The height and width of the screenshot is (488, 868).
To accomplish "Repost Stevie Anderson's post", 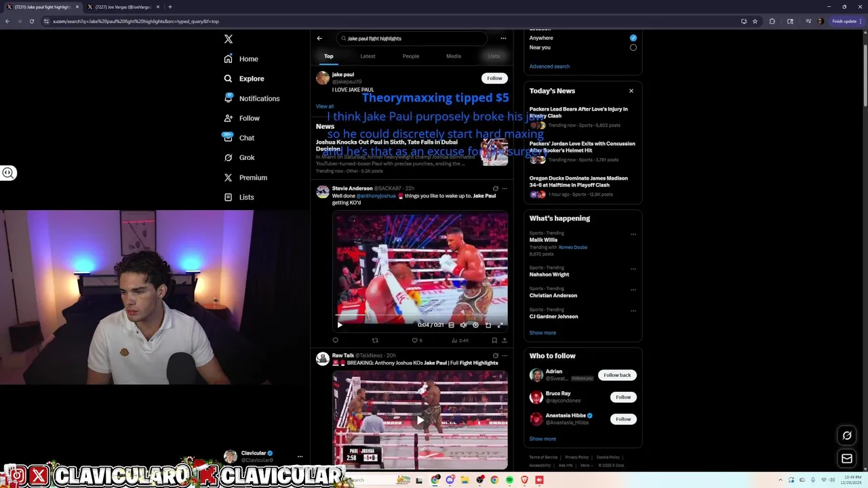I will (375, 340).
